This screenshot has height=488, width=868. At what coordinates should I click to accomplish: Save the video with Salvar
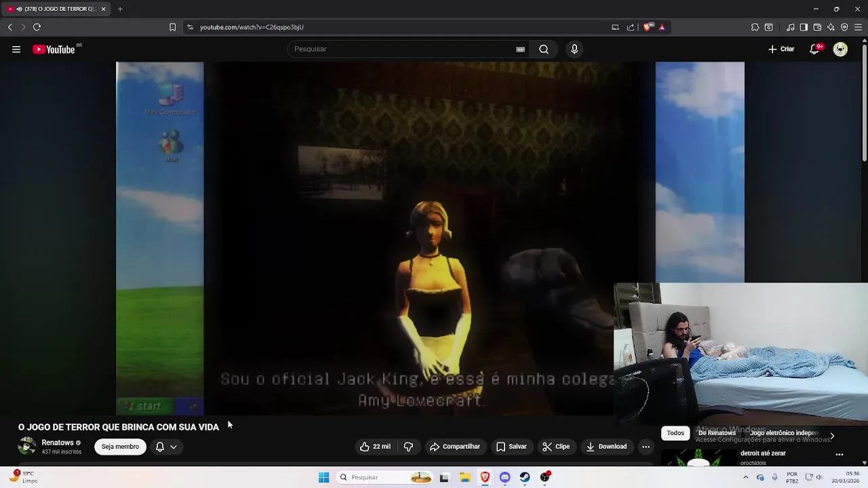tap(511, 447)
